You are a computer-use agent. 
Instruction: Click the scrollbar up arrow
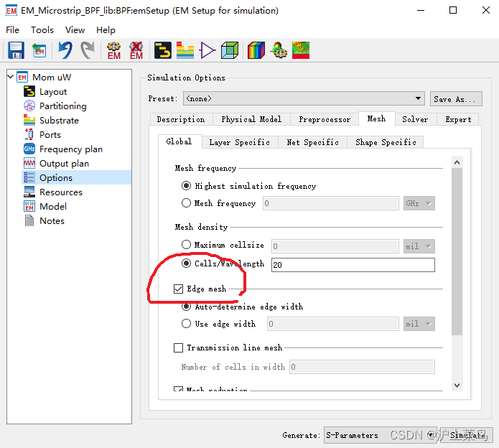457,162
